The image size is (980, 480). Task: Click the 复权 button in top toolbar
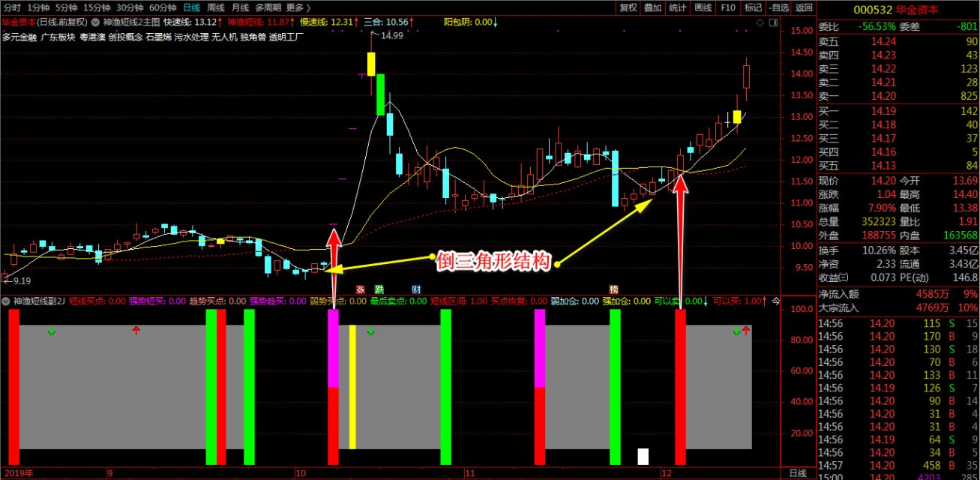(x=628, y=7)
